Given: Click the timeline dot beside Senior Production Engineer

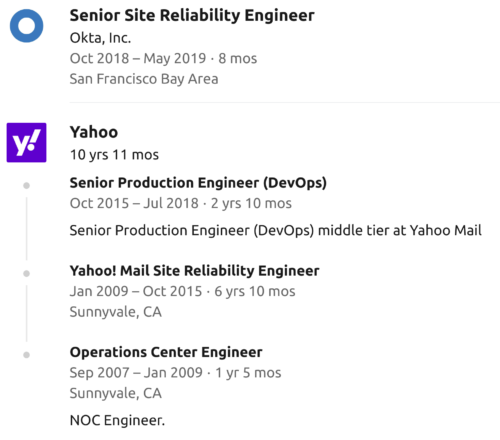Looking at the screenshot, I should click(26, 186).
